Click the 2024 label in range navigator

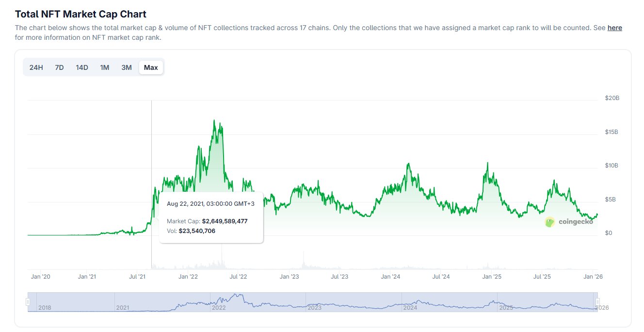click(x=410, y=308)
